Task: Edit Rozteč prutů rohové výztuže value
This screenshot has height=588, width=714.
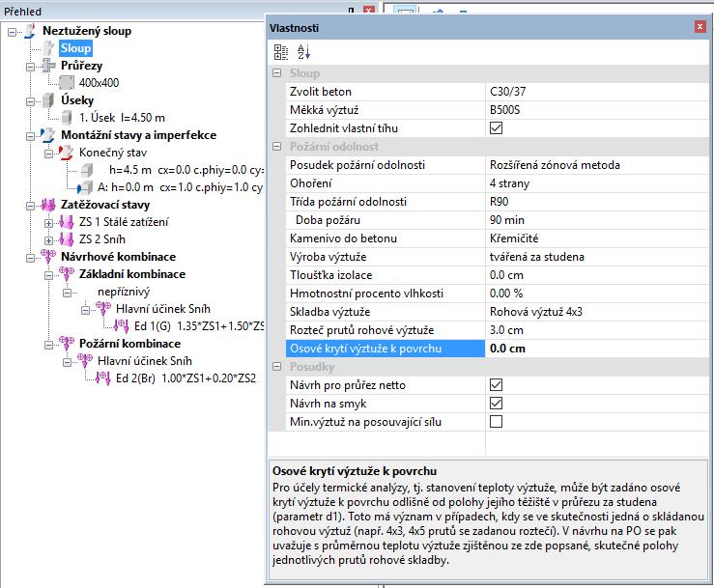Action: tap(596, 330)
